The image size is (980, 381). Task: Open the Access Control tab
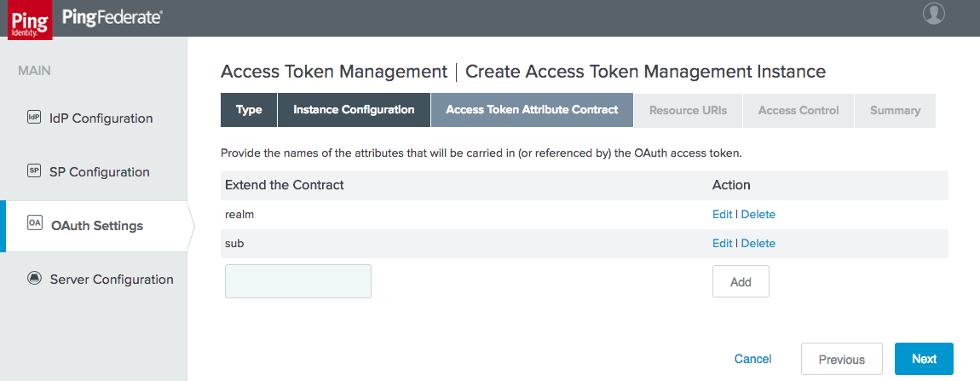798,111
